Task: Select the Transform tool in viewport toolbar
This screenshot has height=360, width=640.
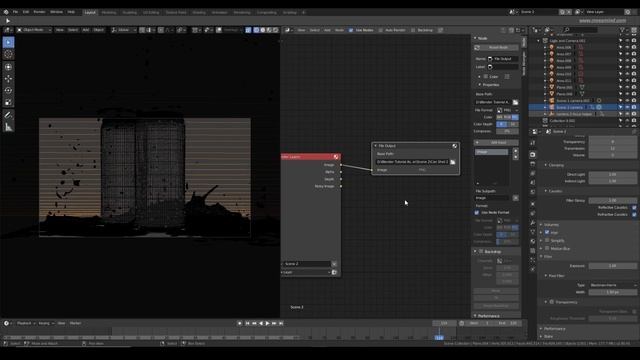Action: coord(8,67)
